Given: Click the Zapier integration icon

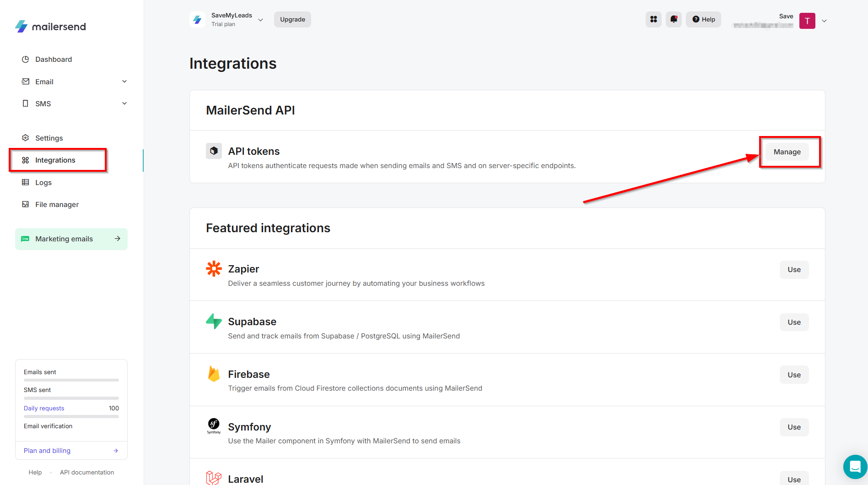Looking at the screenshot, I should pos(214,269).
